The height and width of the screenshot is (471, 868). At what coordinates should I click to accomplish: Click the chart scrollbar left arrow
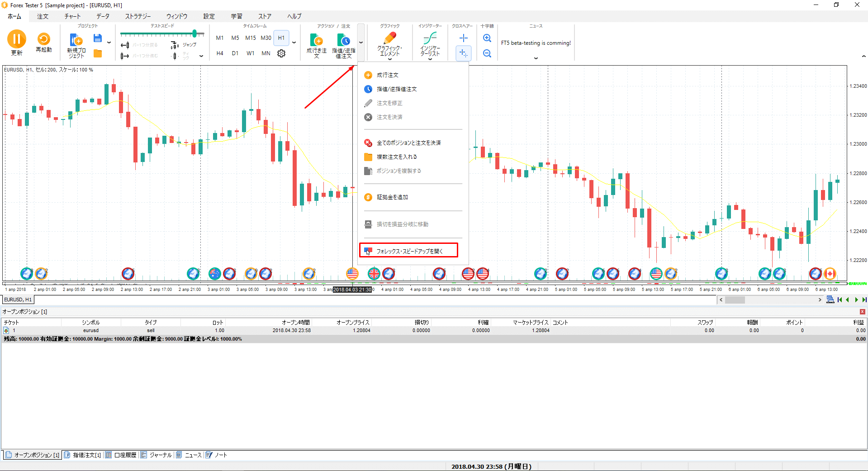[721, 300]
